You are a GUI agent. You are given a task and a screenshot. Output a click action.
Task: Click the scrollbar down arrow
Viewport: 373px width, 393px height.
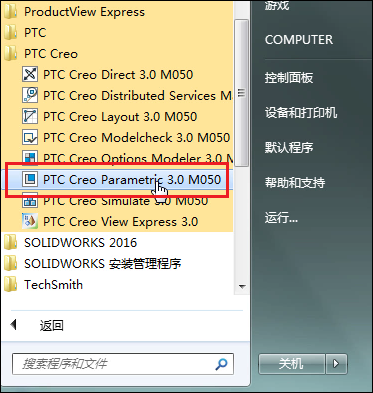pyautogui.click(x=242, y=286)
